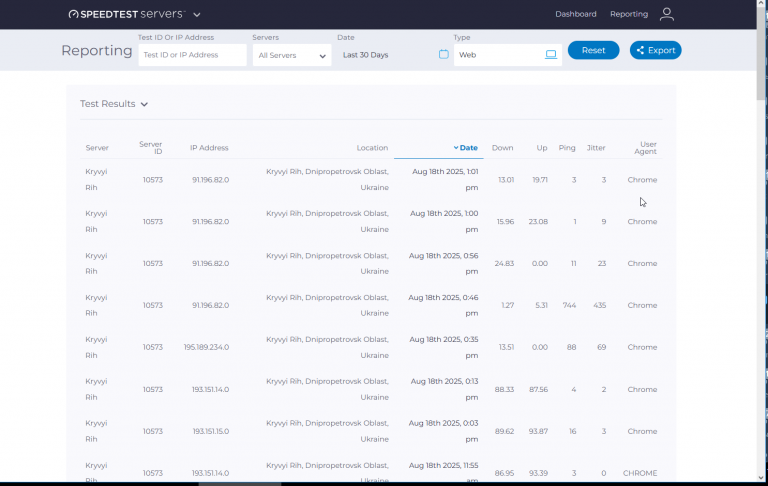The width and height of the screenshot is (768, 486).
Task: Select date 'Aug 18th 2025, 0:13 pm'
Action: [x=445, y=389]
